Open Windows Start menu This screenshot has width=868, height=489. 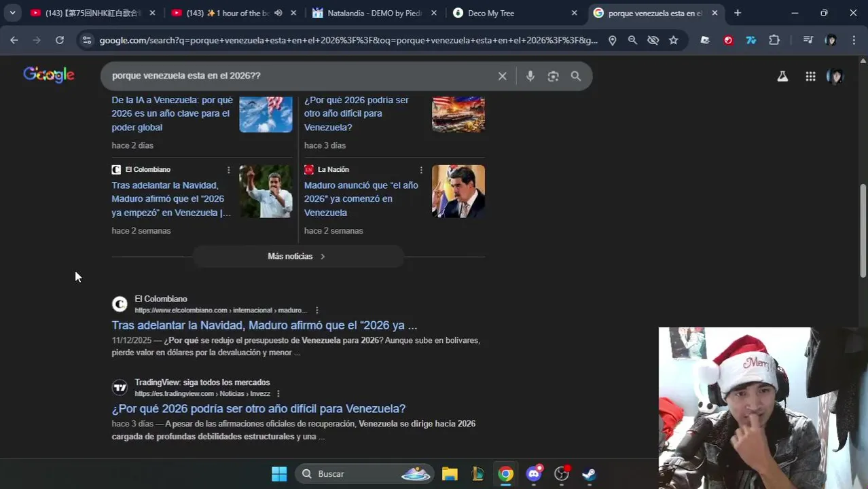[x=279, y=474]
